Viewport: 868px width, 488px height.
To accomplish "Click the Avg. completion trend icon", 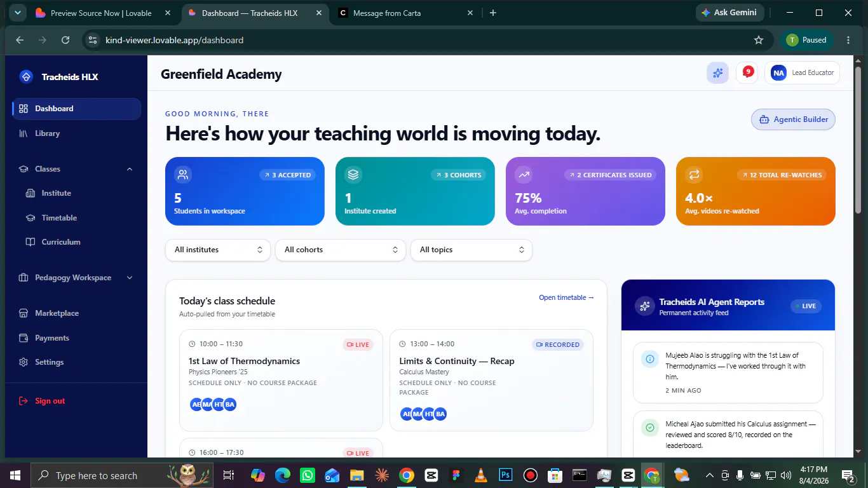I will 524,174.
